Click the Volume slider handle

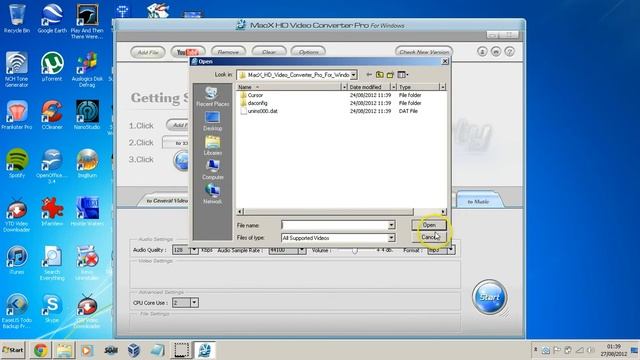355,250
